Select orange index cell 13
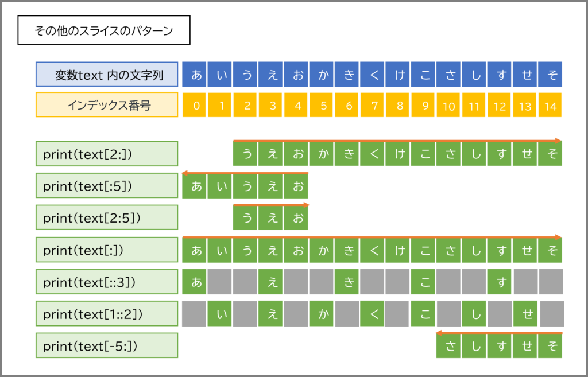588x377 pixels. point(525,105)
